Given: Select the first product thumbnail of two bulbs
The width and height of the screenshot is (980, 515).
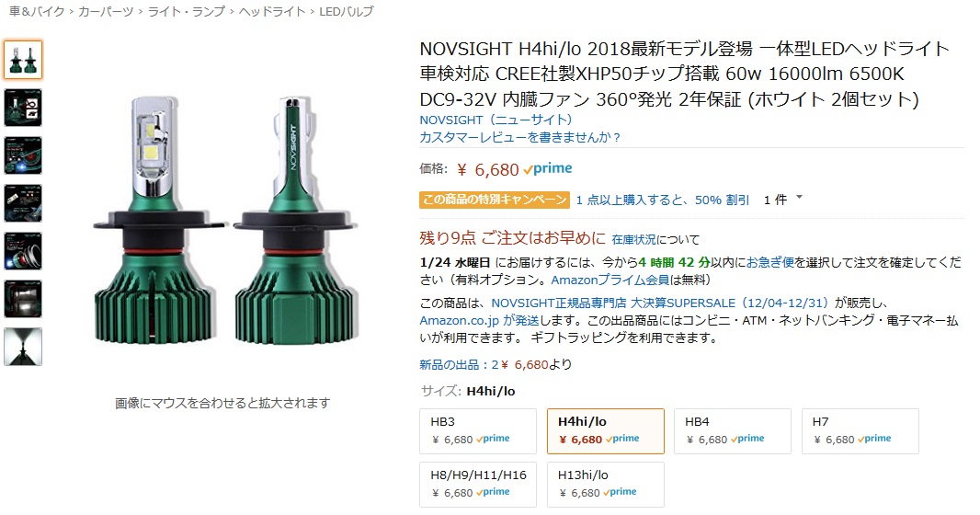Looking at the screenshot, I should pyautogui.click(x=23, y=60).
